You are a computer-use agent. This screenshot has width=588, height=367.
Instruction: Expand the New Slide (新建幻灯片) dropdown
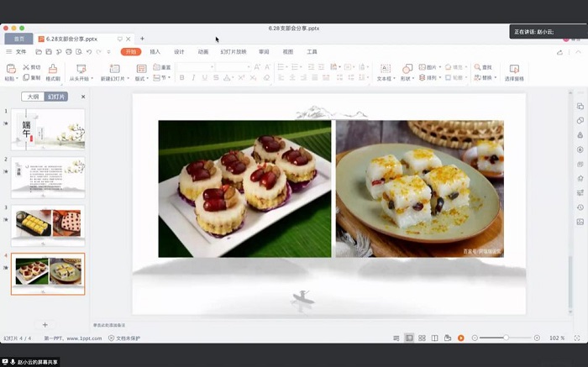[x=114, y=78]
